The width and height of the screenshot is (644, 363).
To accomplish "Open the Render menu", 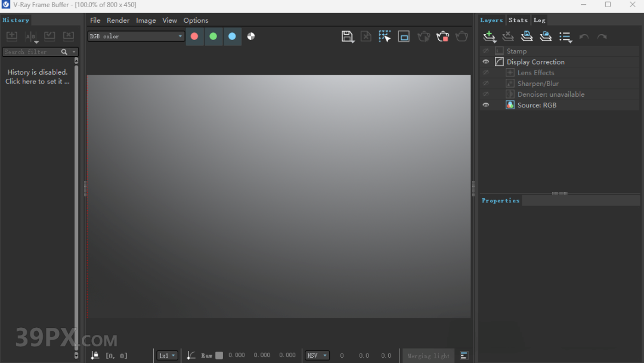I will (118, 20).
